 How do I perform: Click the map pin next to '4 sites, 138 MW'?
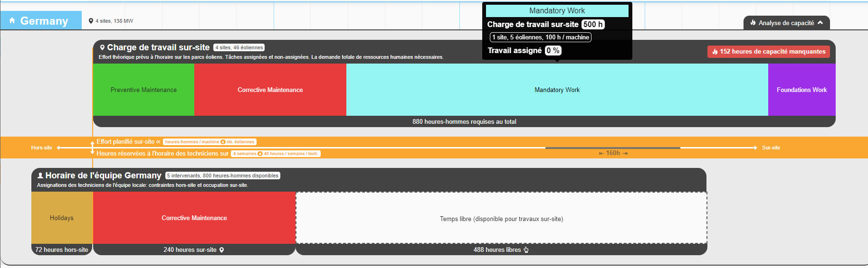point(91,21)
